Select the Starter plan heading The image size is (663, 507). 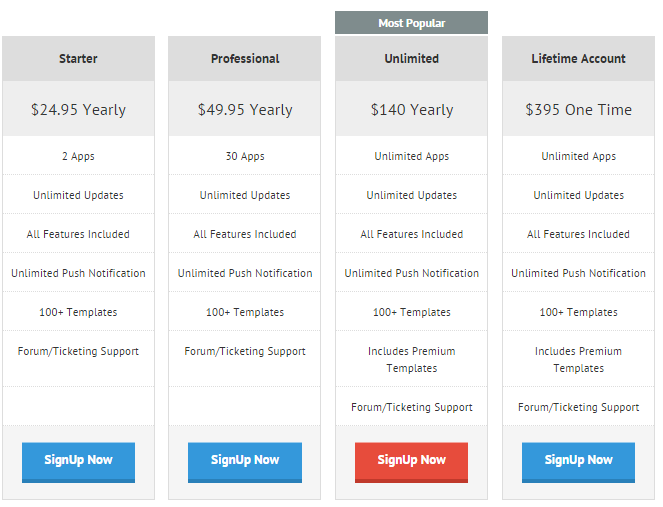pos(78,59)
